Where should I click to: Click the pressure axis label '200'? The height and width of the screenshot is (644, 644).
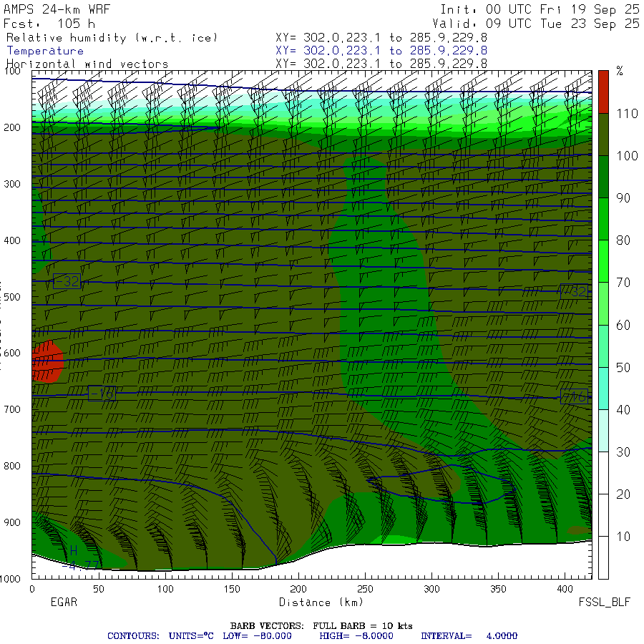pyautogui.click(x=12, y=128)
